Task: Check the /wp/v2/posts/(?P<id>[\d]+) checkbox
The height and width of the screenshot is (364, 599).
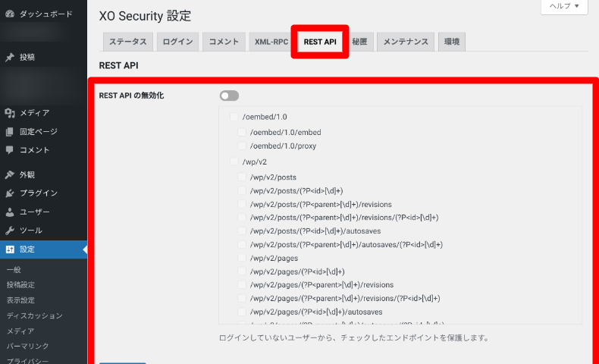Action: click(242, 190)
